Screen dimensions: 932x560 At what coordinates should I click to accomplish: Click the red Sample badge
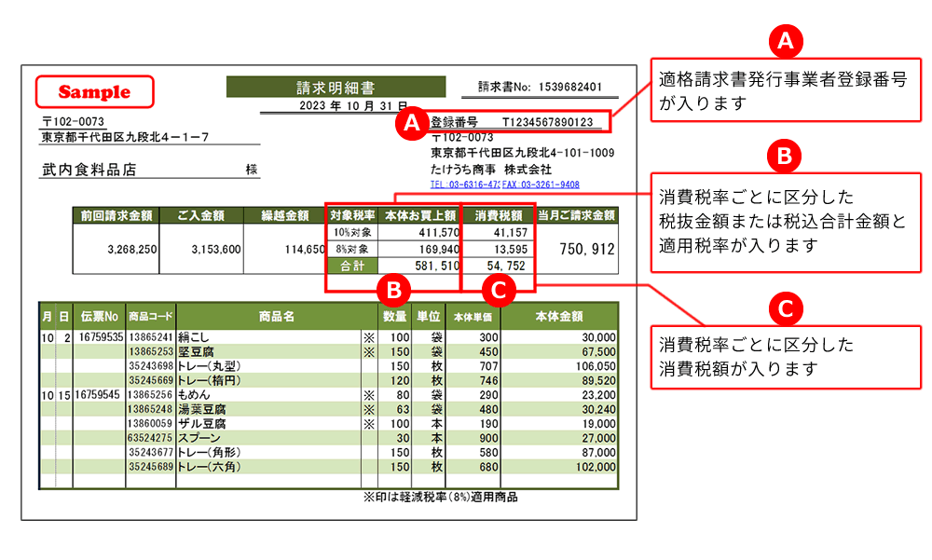click(x=94, y=91)
